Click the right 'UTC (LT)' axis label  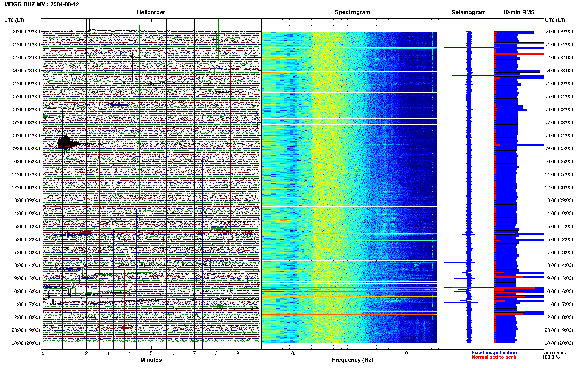555,20
